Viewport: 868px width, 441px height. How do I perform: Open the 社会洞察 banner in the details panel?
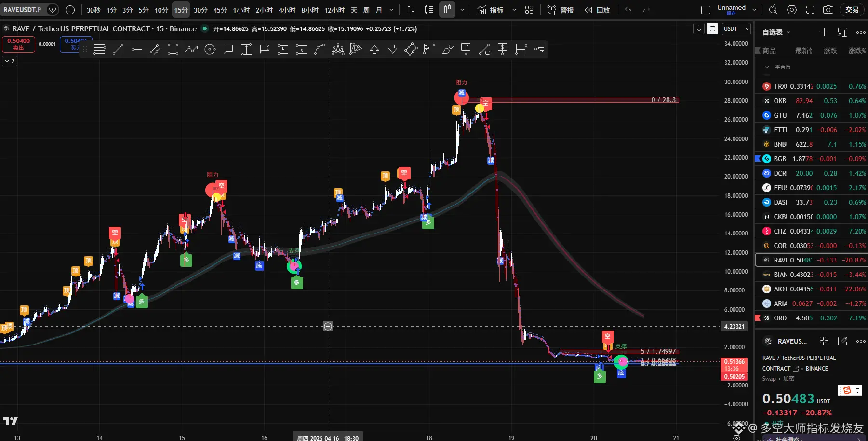pos(813,439)
